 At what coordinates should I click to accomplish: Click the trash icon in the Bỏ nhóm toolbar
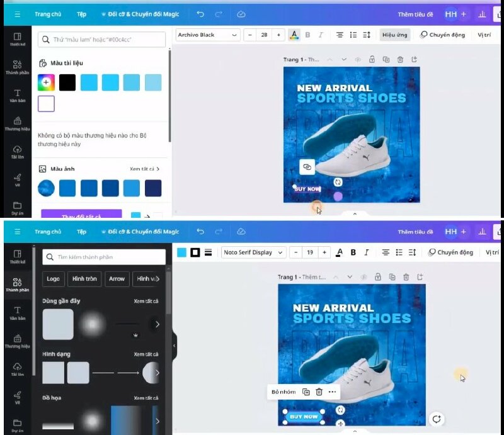(x=319, y=392)
